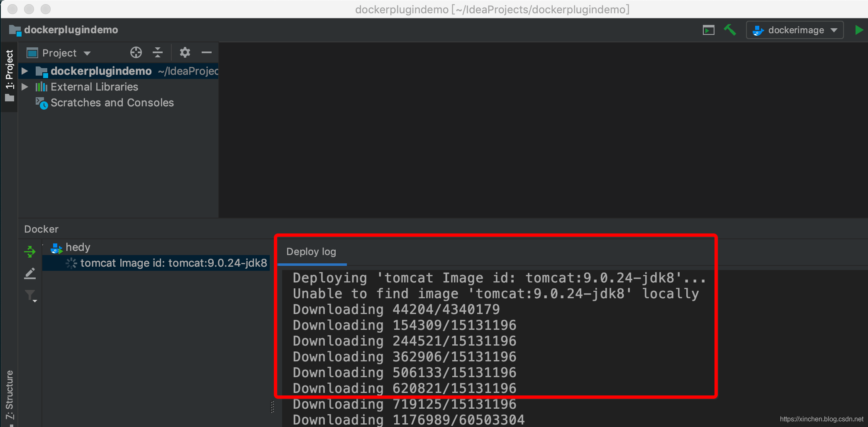
Task: Click the Collapse All icon in Project panel
Action: click(x=158, y=52)
